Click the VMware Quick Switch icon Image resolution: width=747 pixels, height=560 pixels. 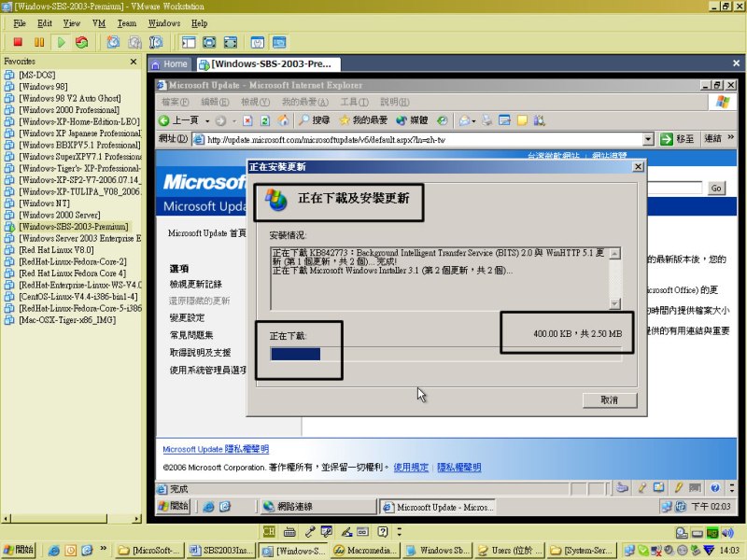[x=231, y=42]
